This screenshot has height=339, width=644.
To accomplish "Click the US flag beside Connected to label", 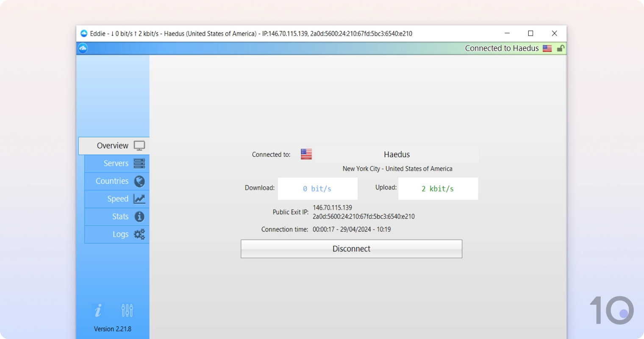I will (x=306, y=154).
